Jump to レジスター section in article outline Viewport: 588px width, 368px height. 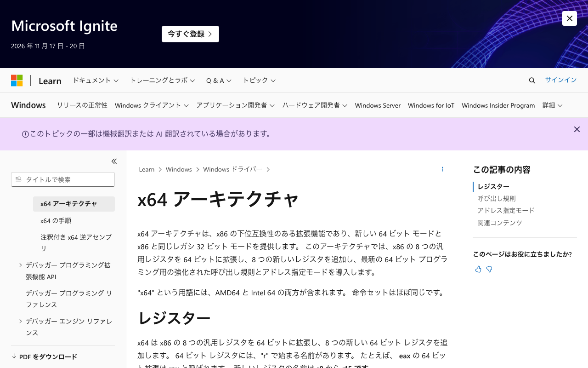point(493,186)
